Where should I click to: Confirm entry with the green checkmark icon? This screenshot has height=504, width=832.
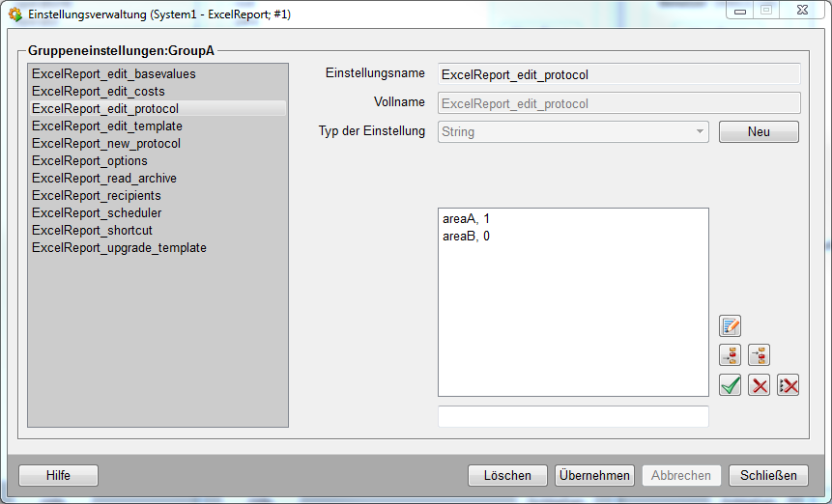[731, 384]
